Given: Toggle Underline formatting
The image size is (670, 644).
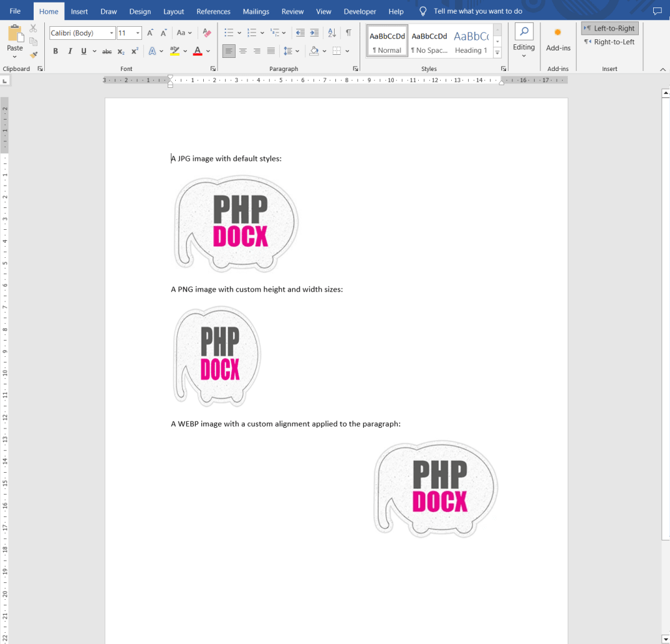Looking at the screenshot, I should point(84,51).
